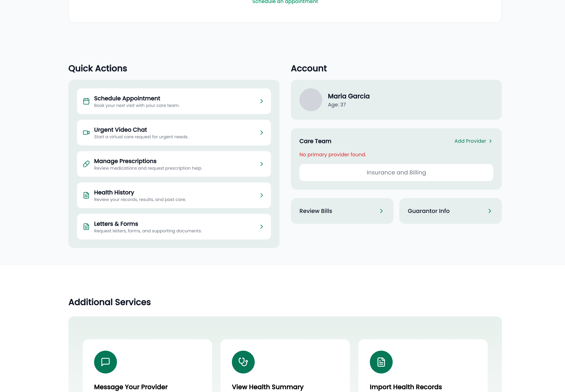Click the 'Age: 37' text

337,105
